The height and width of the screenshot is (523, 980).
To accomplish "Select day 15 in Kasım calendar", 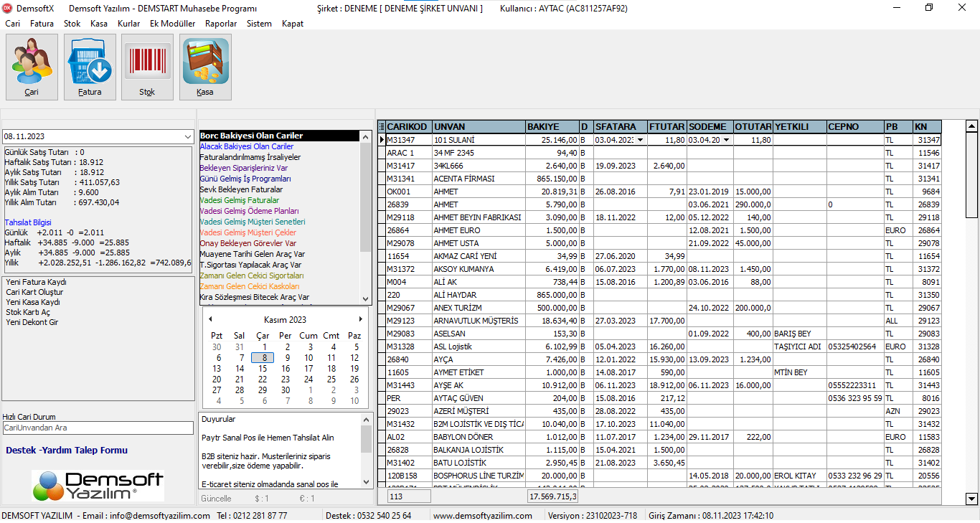I will (263, 369).
